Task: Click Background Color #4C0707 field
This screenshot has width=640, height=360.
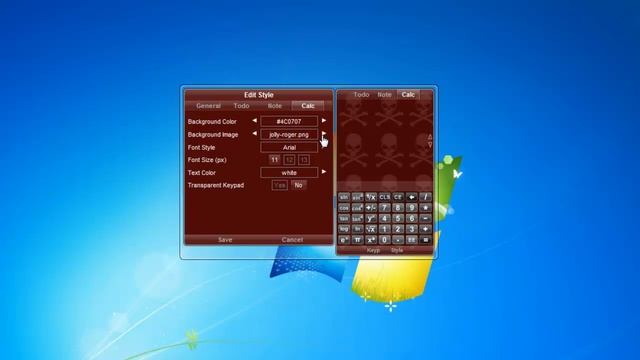Action: point(289,121)
